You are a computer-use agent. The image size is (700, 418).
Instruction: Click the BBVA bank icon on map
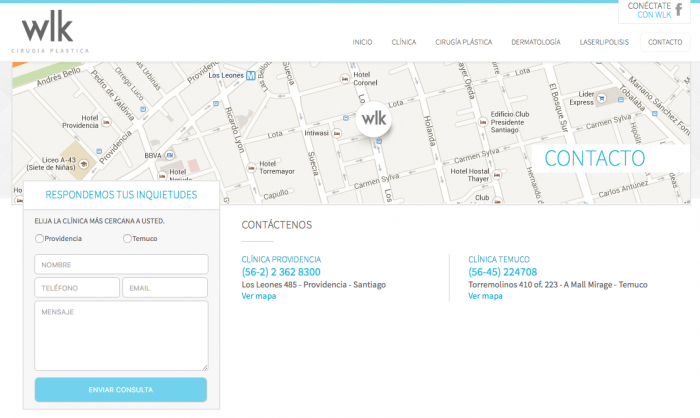[x=171, y=156]
